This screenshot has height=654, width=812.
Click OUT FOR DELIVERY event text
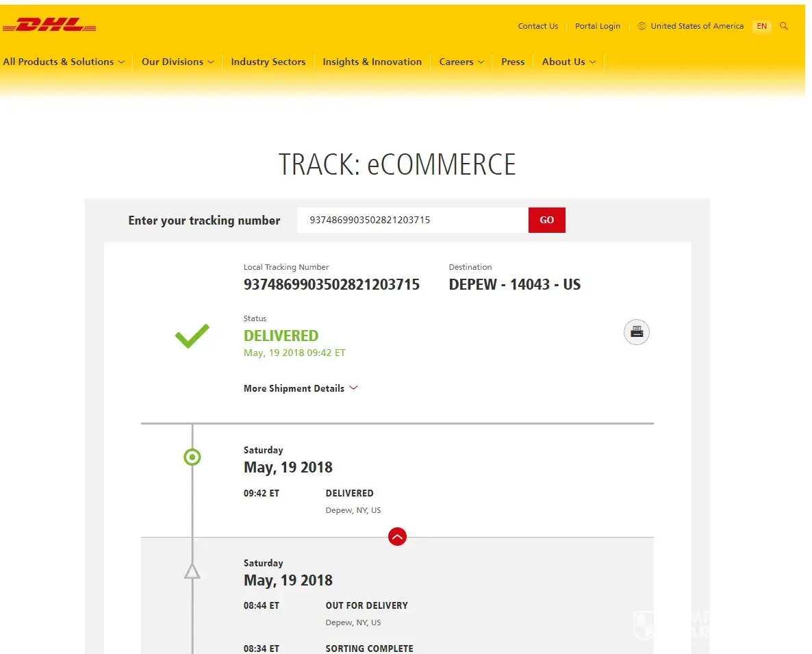(367, 605)
